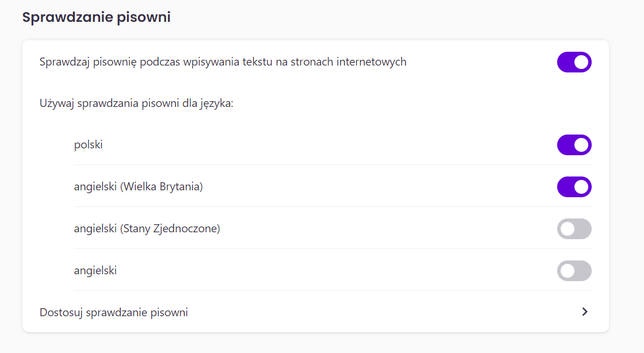Click the Używaj sprawdzania pisowni dla języka text
The image size is (644, 353).
(x=136, y=103)
